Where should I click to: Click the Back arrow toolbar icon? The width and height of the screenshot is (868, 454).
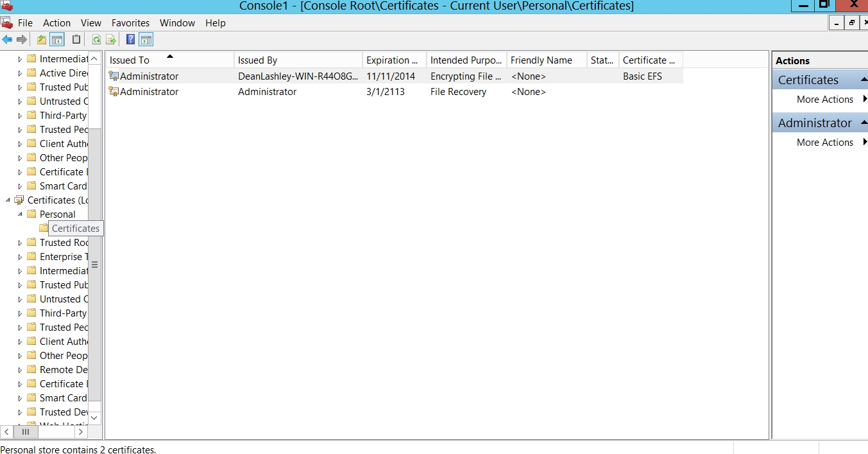click(7, 40)
